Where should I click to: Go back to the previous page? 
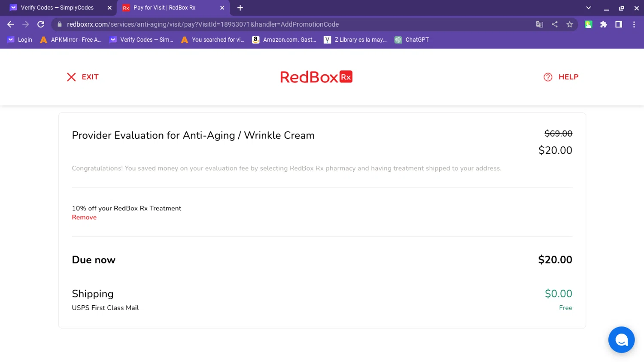pos(11,24)
